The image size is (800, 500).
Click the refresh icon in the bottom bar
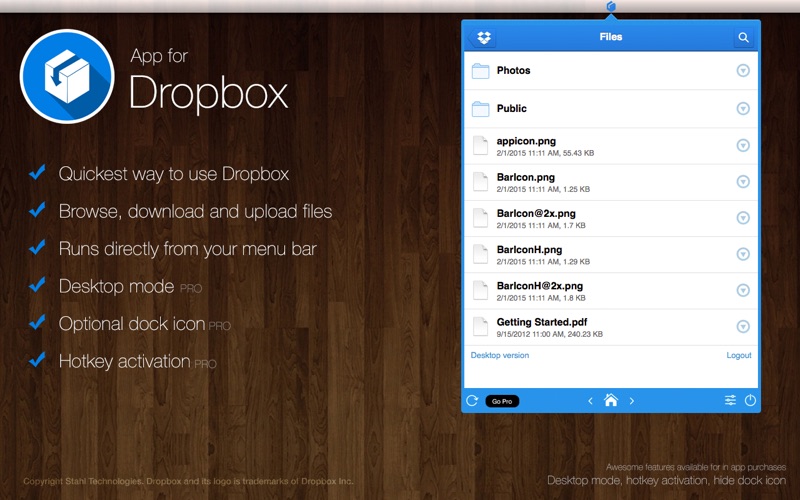point(472,401)
